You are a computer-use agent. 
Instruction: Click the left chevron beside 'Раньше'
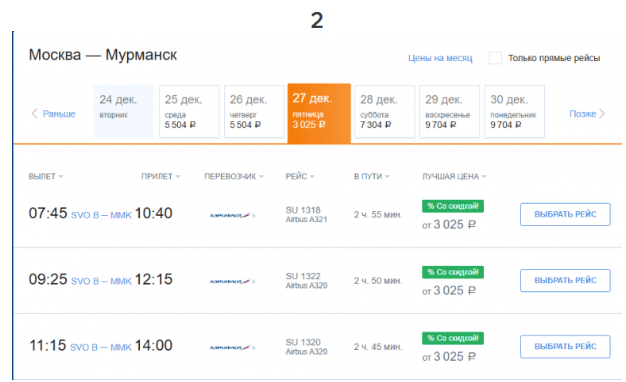pos(35,114)
